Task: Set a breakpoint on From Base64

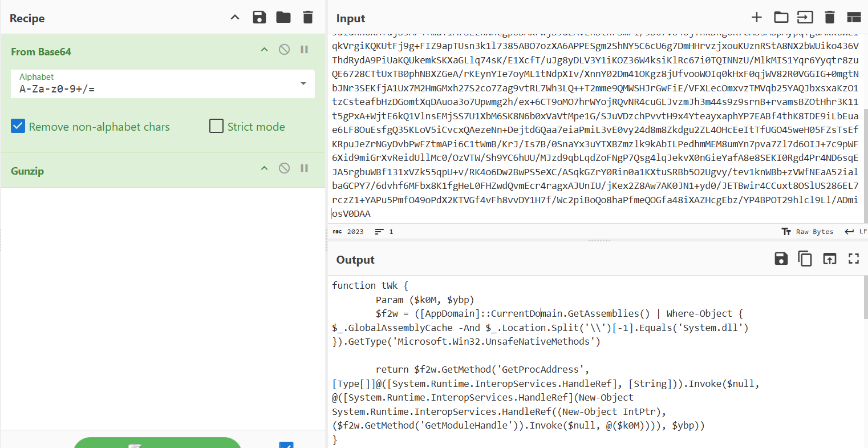Action: (305, 50)
